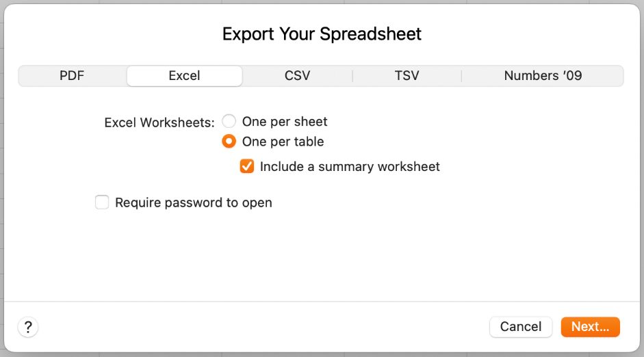The height and width of the screenshot is (357, 644).
Task: Click the orange Next… button
Action: [590, 327]
